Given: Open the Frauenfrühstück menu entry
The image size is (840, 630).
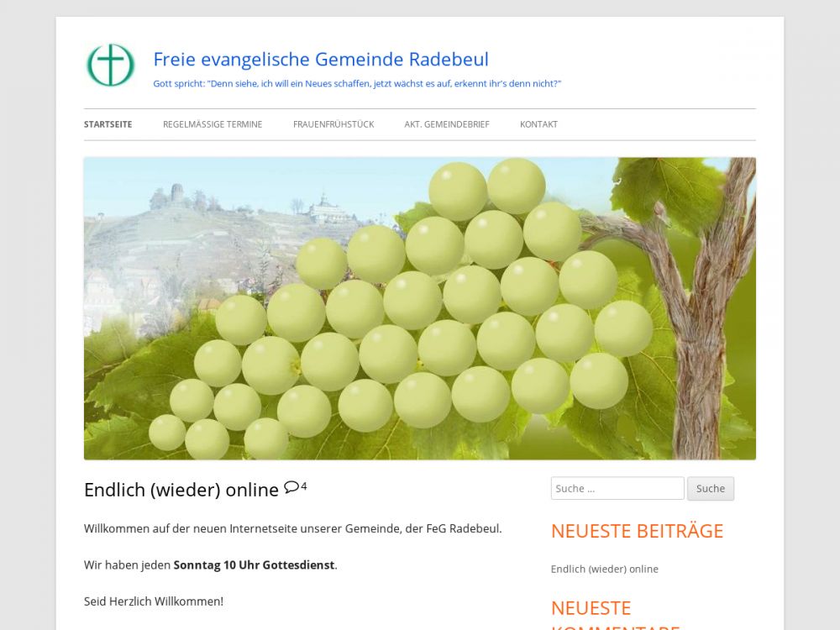Looking at the screenshot, I should point(333,124).
